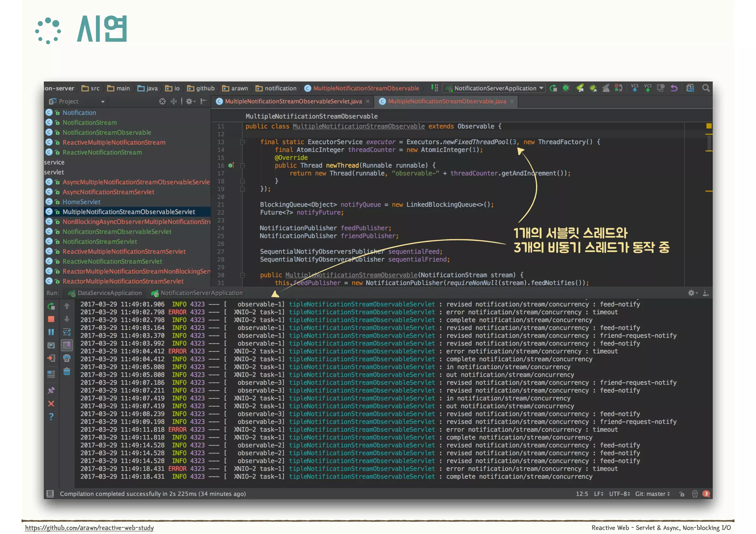
Task: Open the reactive-web-study GitHub link
Action: (x=89, y=528)
